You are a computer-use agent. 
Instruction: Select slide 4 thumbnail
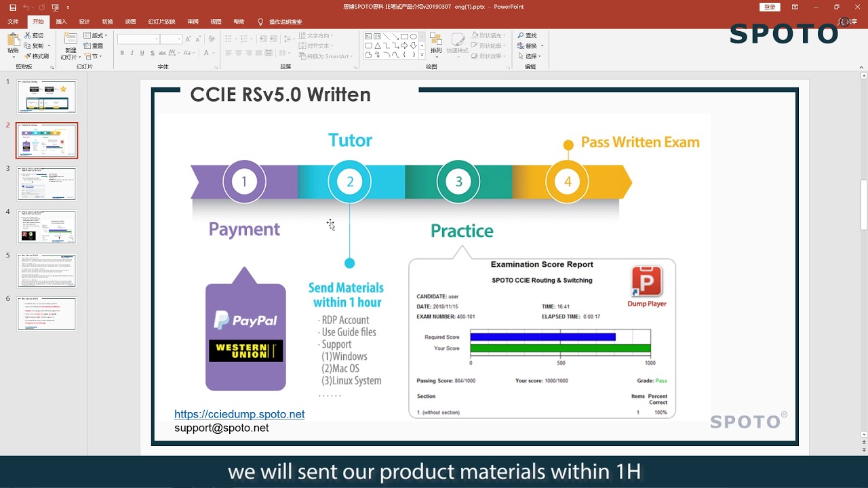pyautogui.click(x=47, y=227)
